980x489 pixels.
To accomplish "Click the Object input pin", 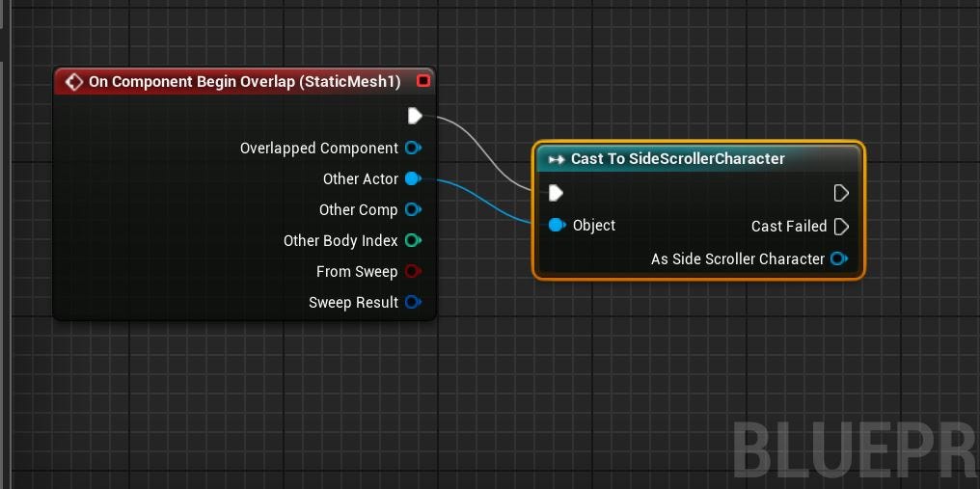I will pos(557,225).
